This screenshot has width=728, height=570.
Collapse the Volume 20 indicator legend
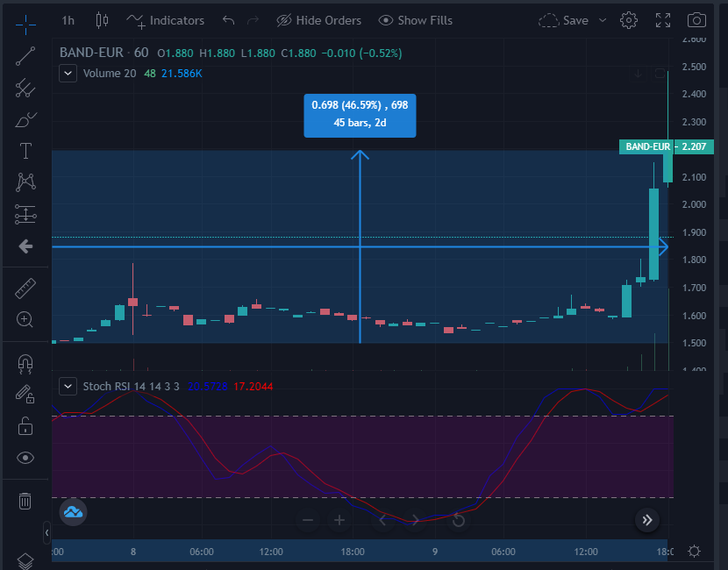(x=68, y=74)
